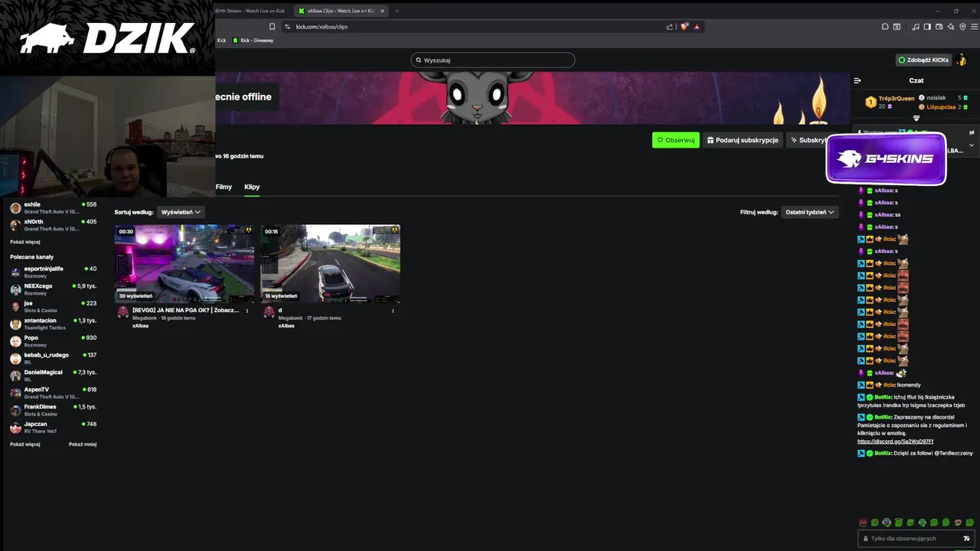Expand leaderboard with arrow below top gifters
This screenshot has width=980, height=551.
coord(916,119)
